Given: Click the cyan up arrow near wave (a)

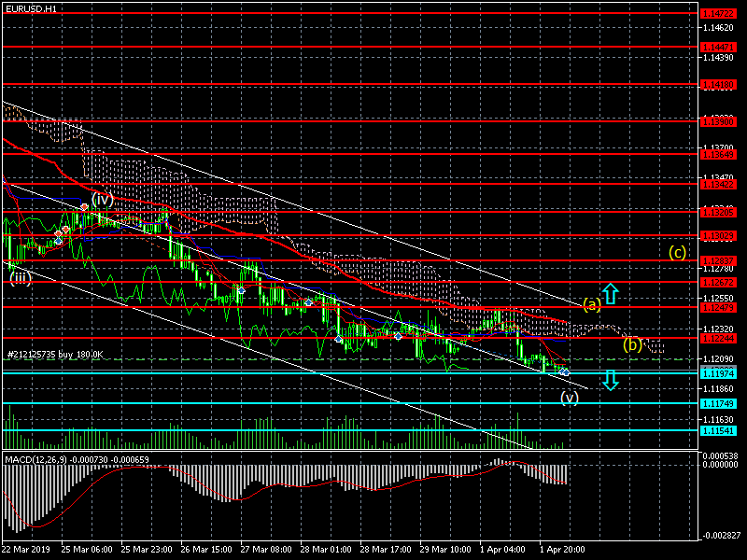Looking at the screenshot, I should click(609, 295).
